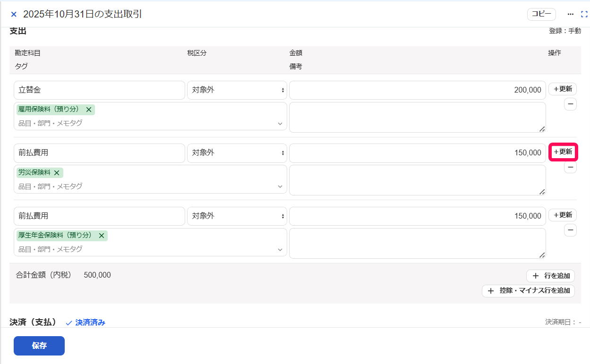This screenshot has width=590, height=364.
Task: Click the 登録：手動 text
Action: (x=565, y=31)
